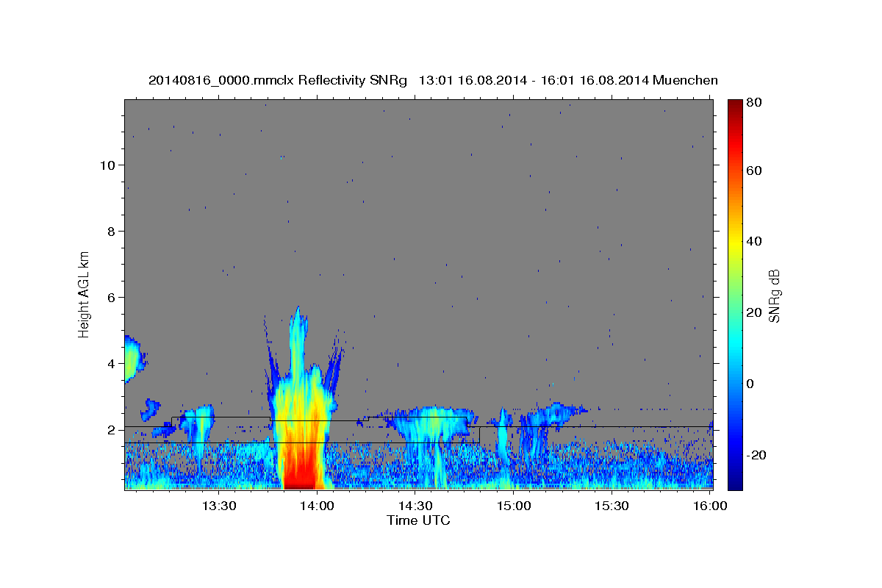Click the height tick label 8
Screen dimensions: 882x588
[110, 231]
